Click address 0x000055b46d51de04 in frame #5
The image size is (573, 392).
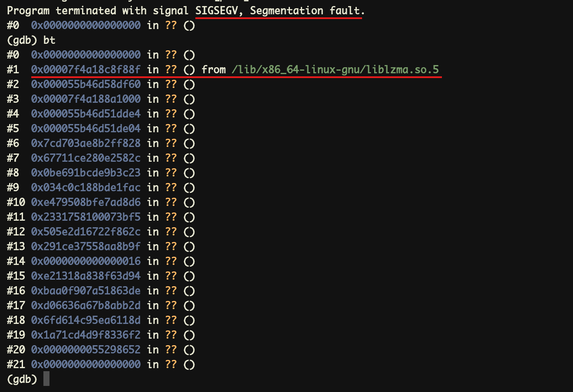(x=86, y=128)
